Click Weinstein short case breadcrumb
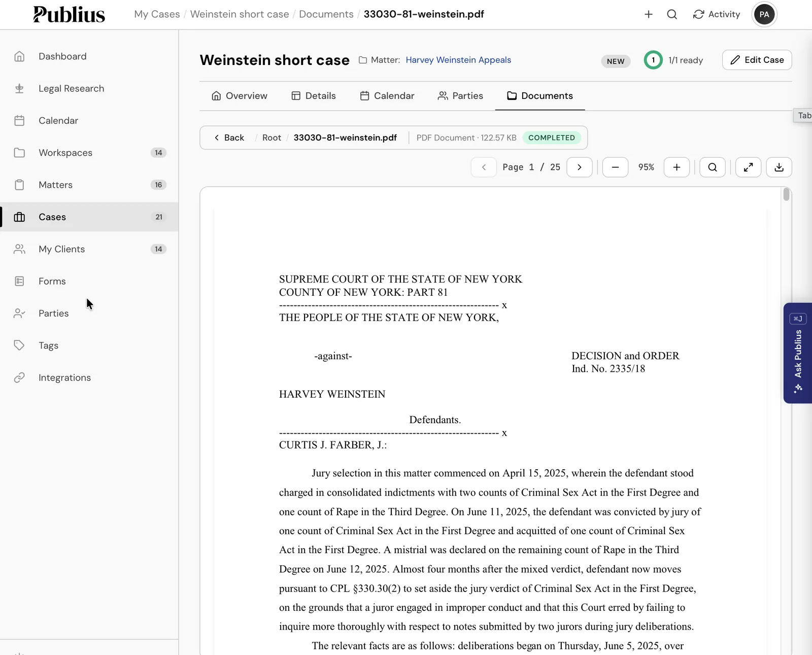812x655 pixels. tap(240, 14)
